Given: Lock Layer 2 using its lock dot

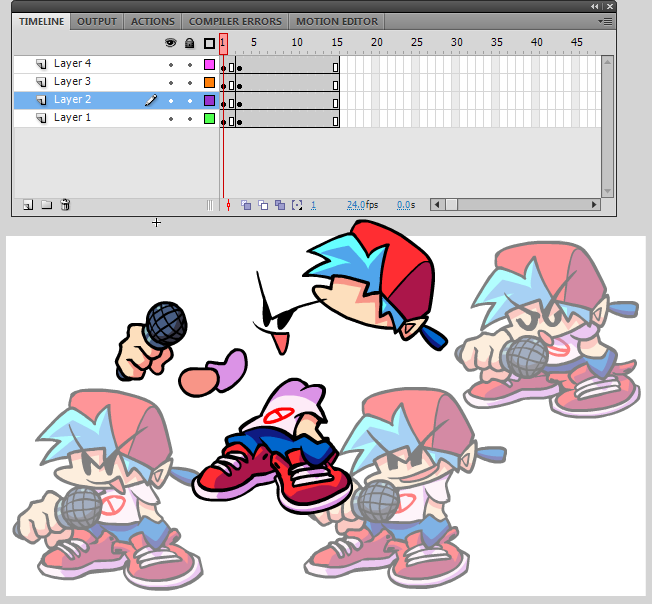Looking at the screenshot, I should pyautogui.click(x=190, y=101).
